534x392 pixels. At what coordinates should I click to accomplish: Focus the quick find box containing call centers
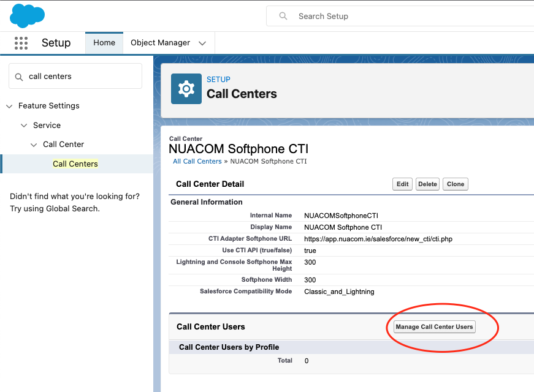click(75, 76)
